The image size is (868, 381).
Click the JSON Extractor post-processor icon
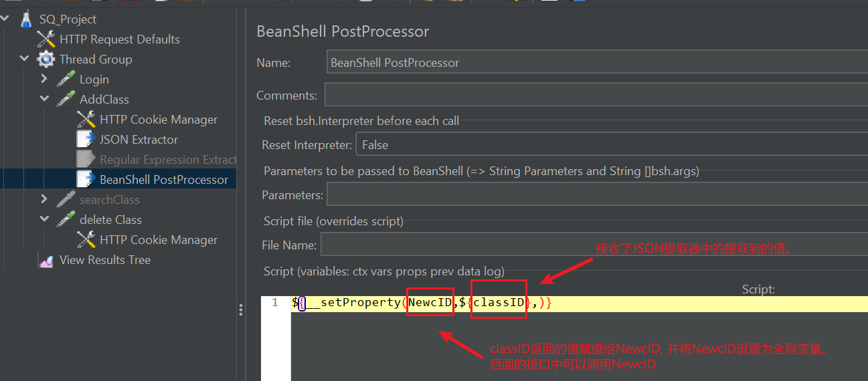86,140
